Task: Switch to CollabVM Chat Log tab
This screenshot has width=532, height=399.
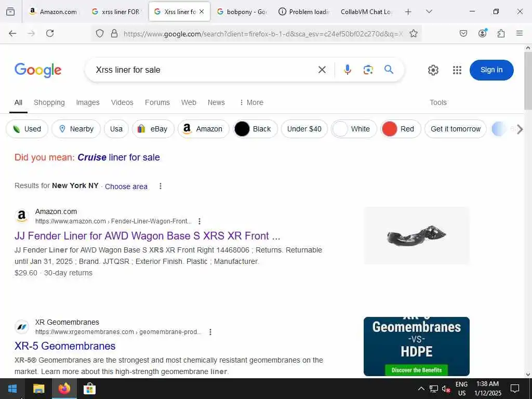Action: click(x=366, y=11)
